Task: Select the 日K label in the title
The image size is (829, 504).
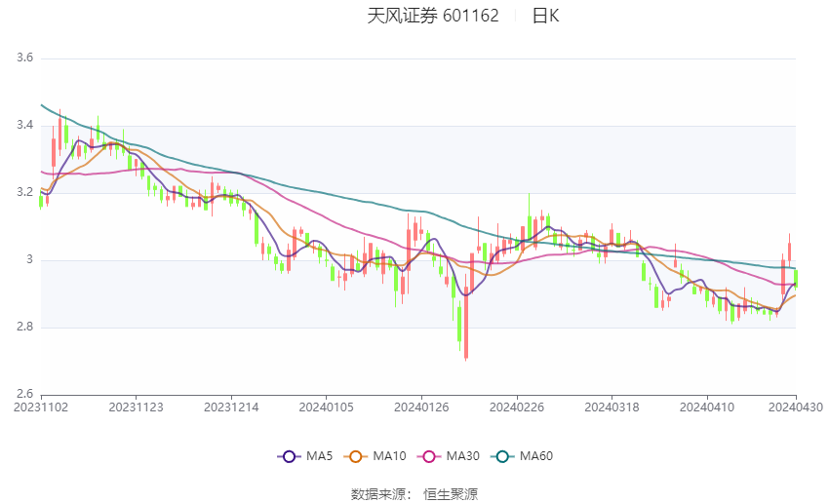Action: coord(545,16)
